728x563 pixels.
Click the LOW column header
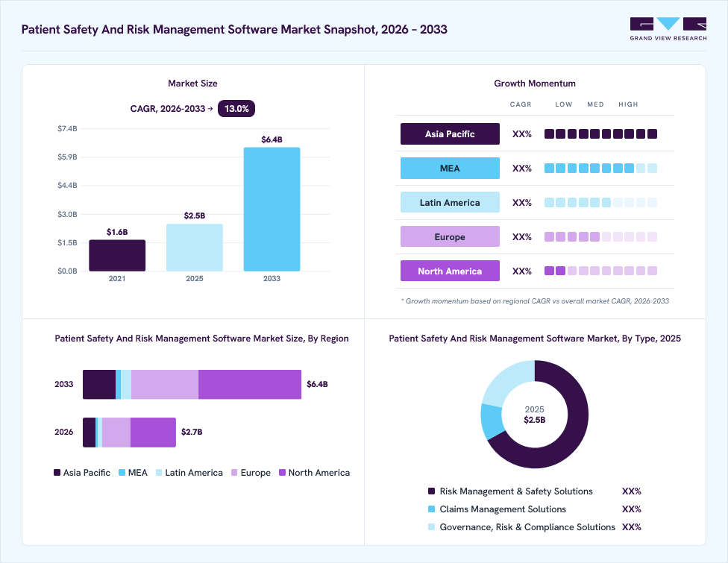pyautogui.click(x=564, y=104)
